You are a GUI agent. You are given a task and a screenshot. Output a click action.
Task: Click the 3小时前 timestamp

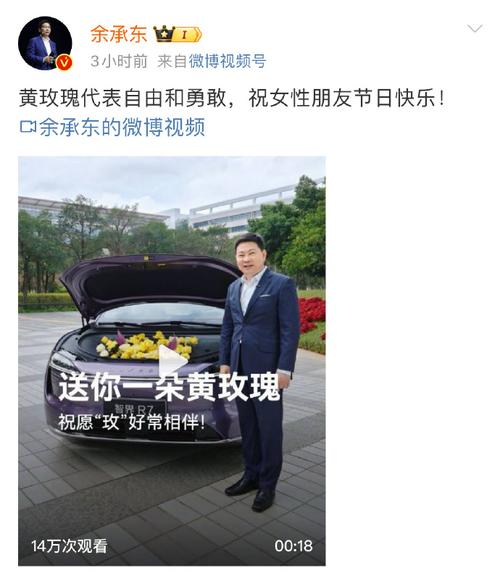119,61
